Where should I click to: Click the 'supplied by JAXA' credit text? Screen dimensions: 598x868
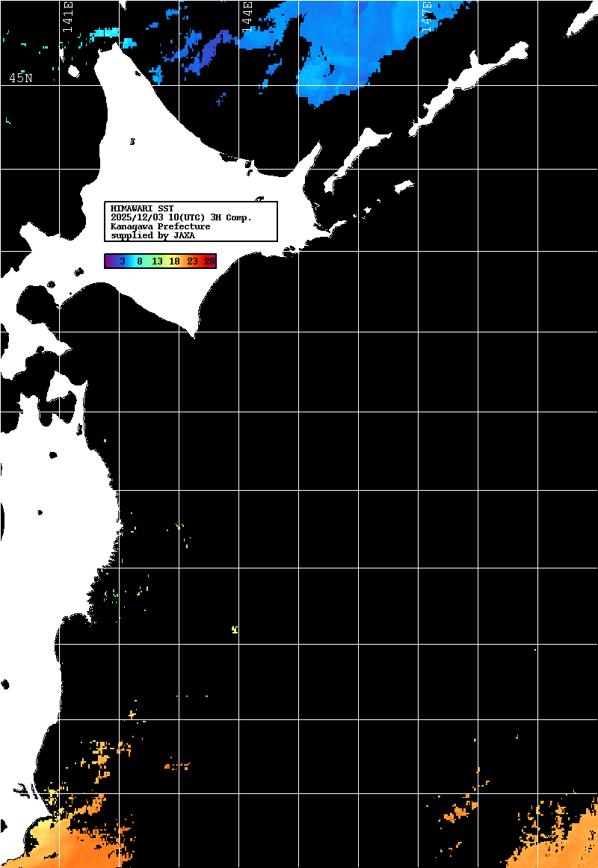click(x=152, y=235)
